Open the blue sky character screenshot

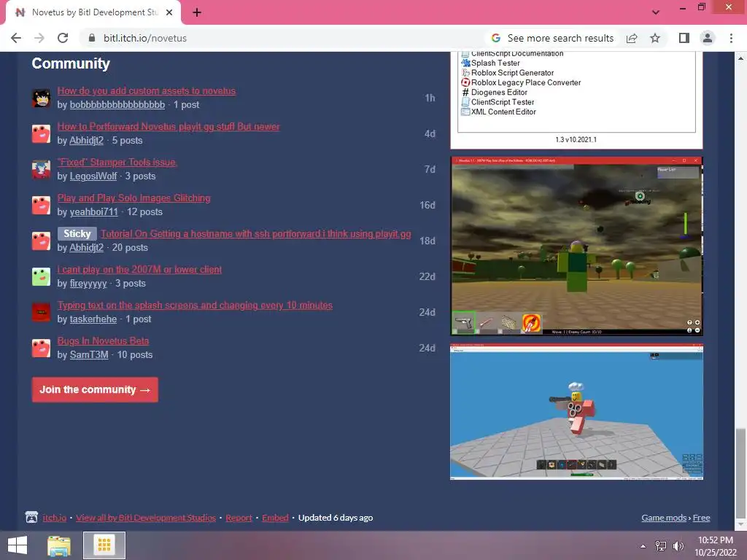(x=576, y=411)
